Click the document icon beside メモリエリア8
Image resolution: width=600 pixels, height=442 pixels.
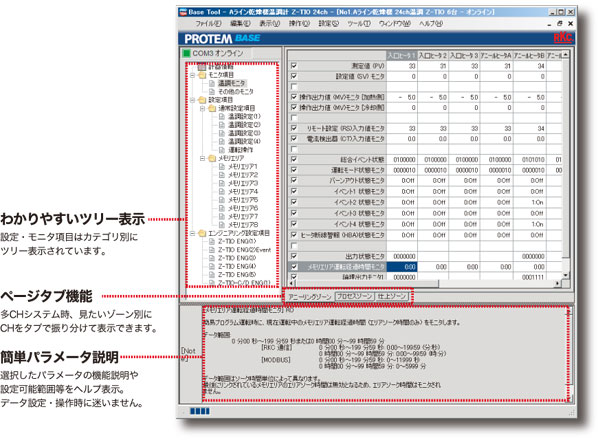pos(222,225)
